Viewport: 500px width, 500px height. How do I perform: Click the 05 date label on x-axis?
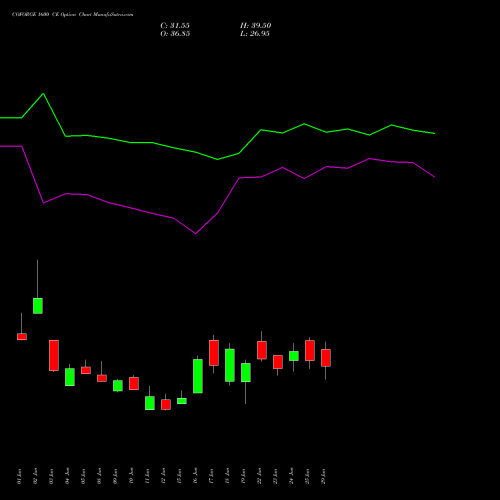point(83,476)
